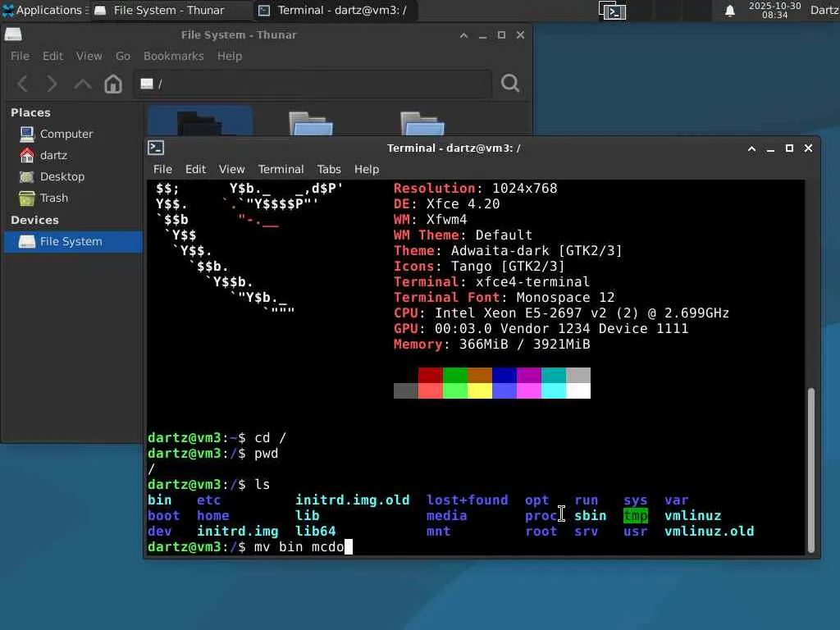Screen dimensions: 840x630
Task: Click the cyan color block in neofetch
Action: pyautogui.click(x=554, y=390)
